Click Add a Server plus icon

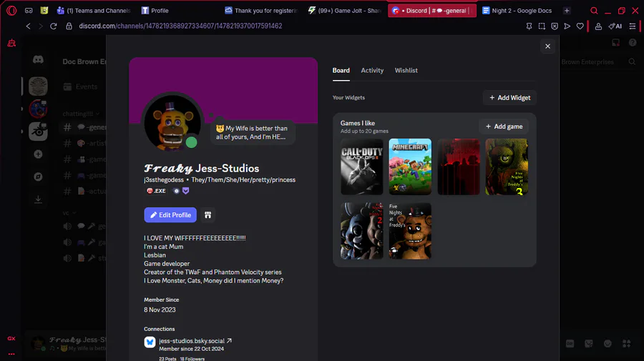coord(38,154)
